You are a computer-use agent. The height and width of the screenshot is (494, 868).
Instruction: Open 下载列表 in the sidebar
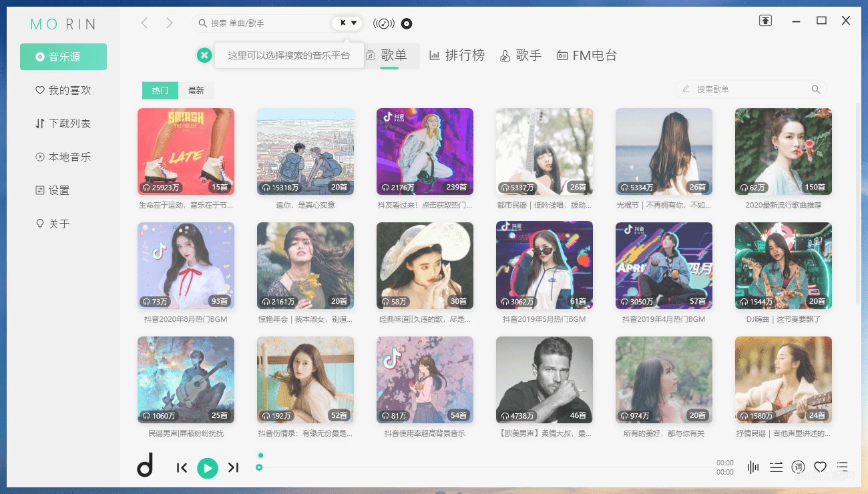pyautogui.click(x=63, y=123)
